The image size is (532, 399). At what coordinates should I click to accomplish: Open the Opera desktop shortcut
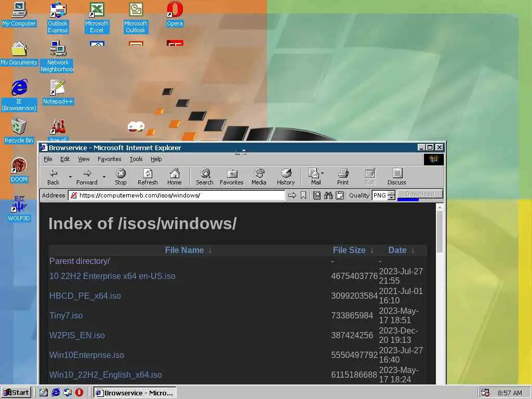point(175,14)
